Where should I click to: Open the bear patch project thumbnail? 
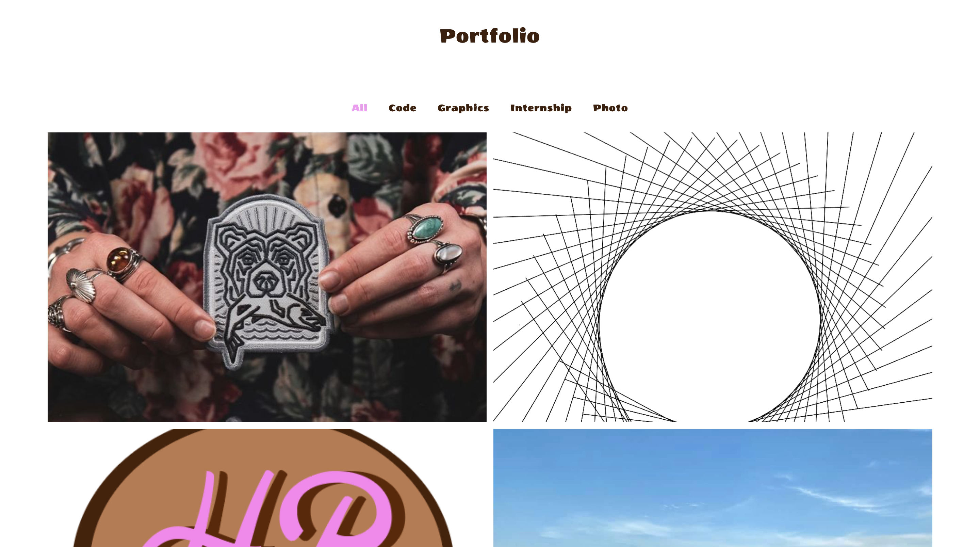[x=267, y=277]
